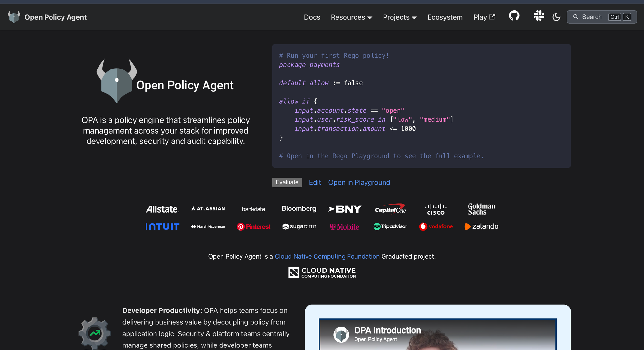The width and height of the screenshot is (644, 350).
Task: Click the OPA Introduction video title
Action: point(388,330)
